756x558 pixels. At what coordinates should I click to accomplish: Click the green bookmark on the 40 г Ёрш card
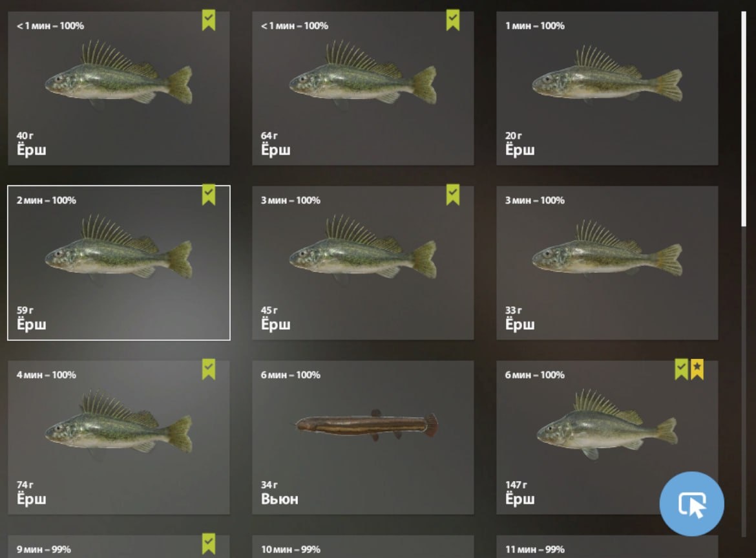[x=208, y=20]
